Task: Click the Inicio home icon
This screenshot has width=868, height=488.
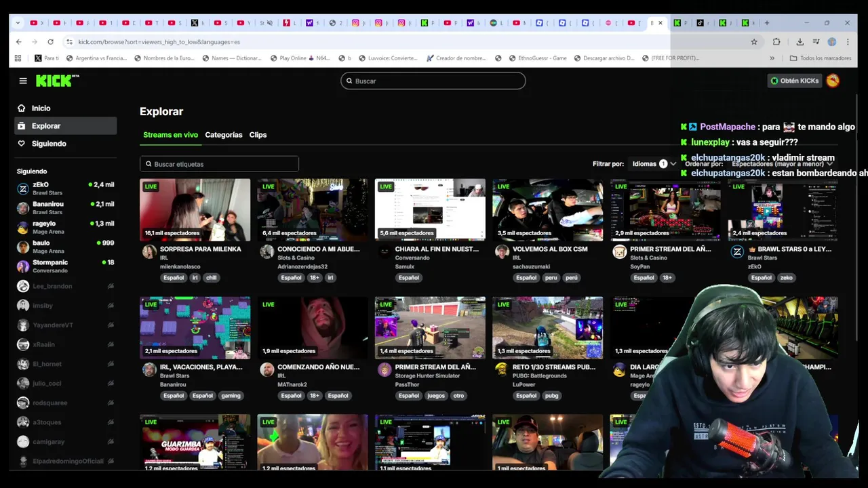Action: [x=22, y=108]
